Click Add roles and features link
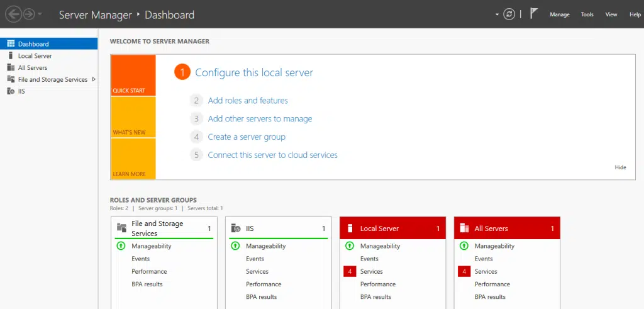This screenshot has height=309, width=644. click(x=248, y=101)
